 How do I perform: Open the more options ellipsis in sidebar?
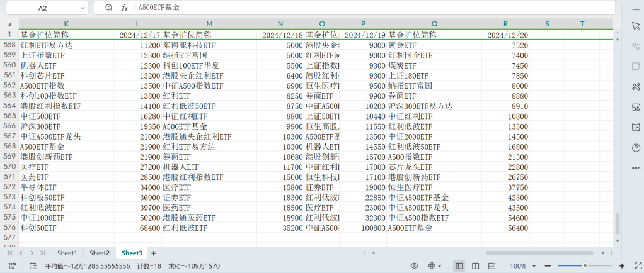coord(636,168)
